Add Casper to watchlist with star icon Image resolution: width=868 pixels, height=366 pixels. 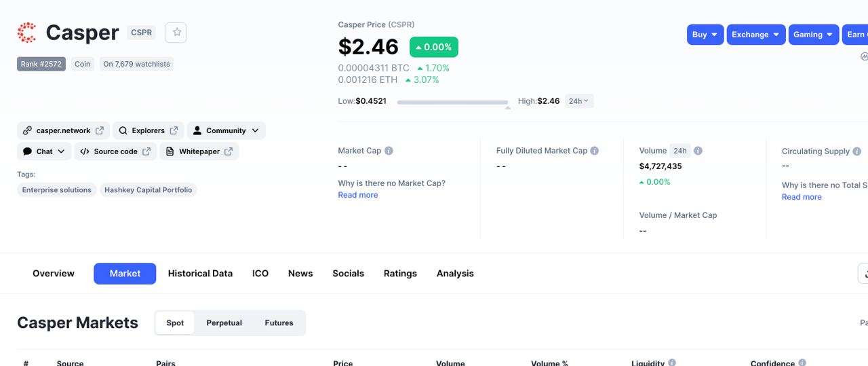pyautogui.click(x=176, y=33)
